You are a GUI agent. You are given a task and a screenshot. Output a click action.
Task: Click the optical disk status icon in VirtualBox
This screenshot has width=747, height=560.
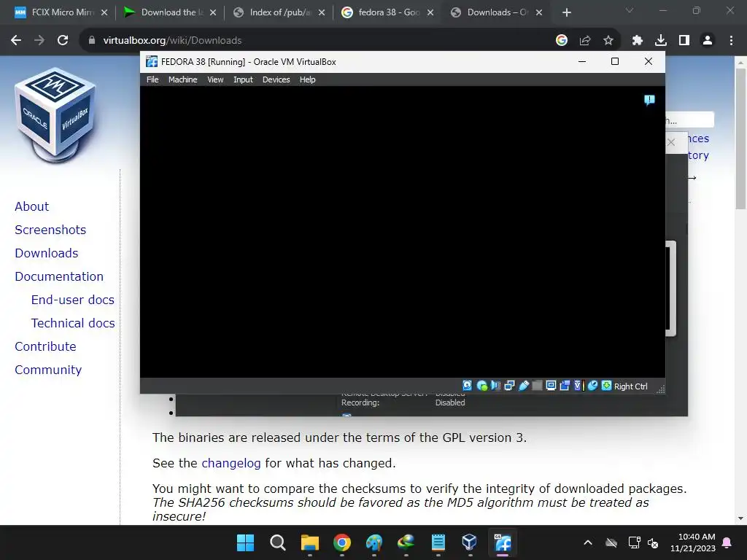click(481, 386)
